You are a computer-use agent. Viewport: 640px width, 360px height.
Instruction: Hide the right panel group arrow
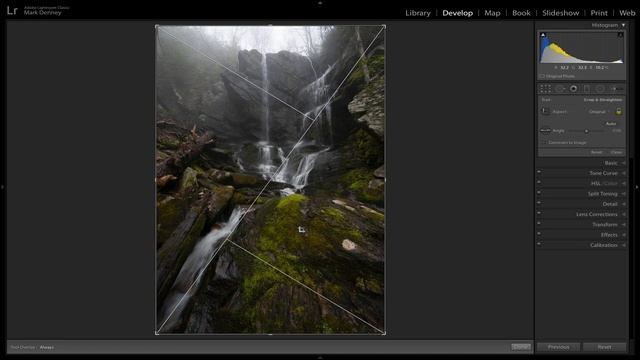click(637, 187)
